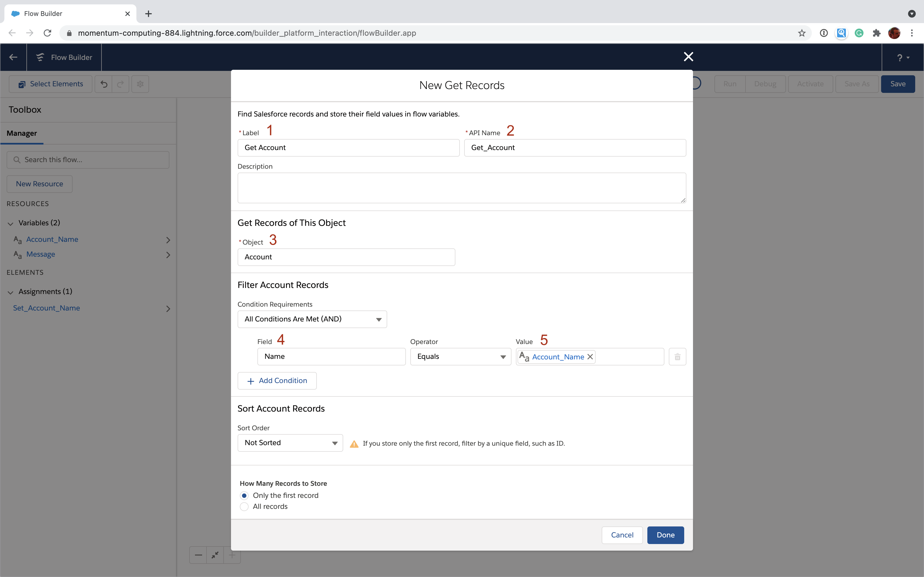The width and height of the screenshot is (924, 577).
Task: Click the 'Set_Account_Name' assignment element link
Action: (46, 307)
